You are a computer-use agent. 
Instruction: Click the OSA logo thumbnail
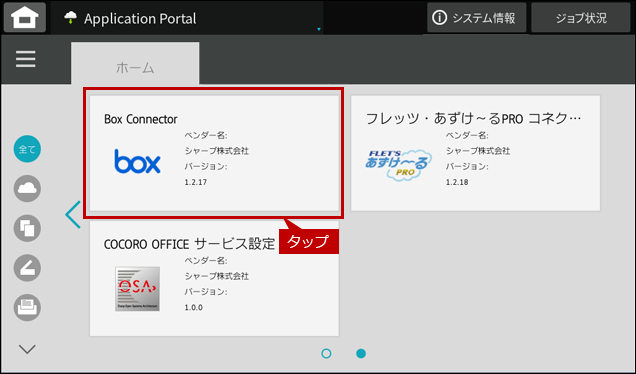pos(138,289)
